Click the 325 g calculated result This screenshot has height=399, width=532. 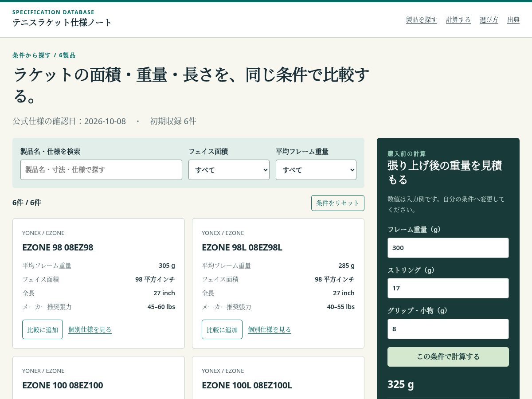(401, 384)
